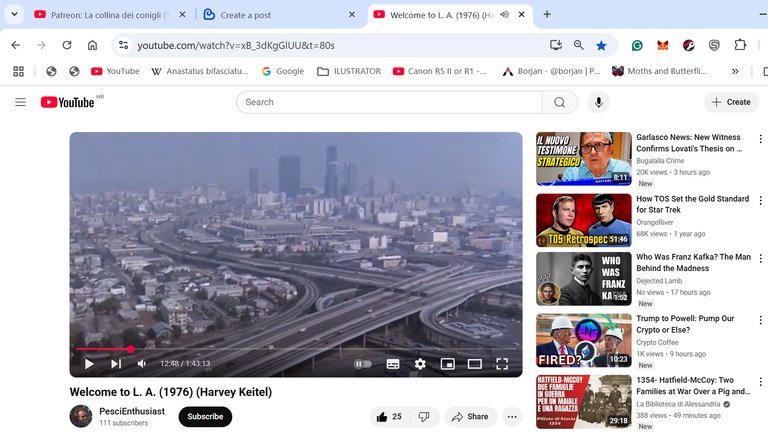Enter full screen mode
The height and width of the screenshot is (433, 768).
coord(502,363)
